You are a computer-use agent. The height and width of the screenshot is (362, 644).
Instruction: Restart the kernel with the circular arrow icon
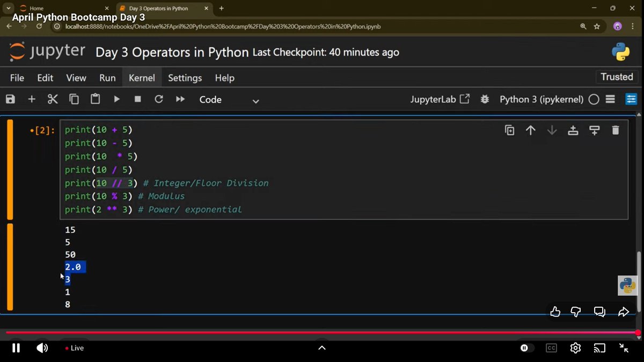pyautogui.click(x=159, y=99)
